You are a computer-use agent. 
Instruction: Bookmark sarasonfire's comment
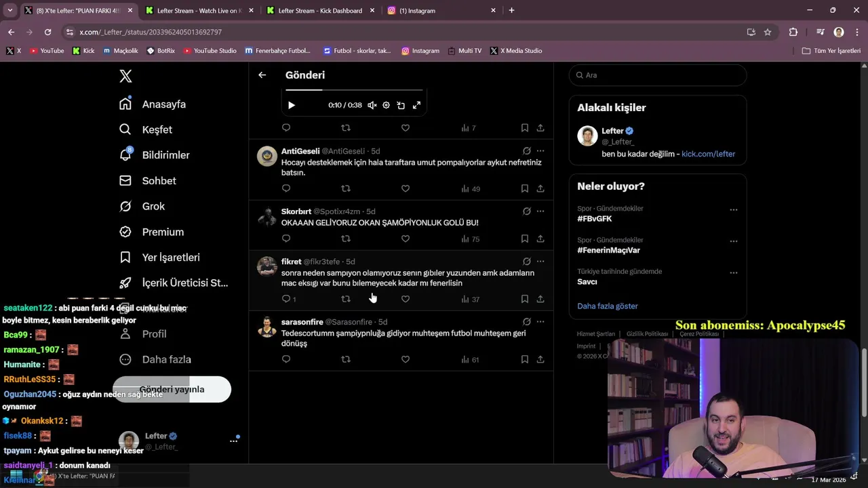(x=525, y=359)
